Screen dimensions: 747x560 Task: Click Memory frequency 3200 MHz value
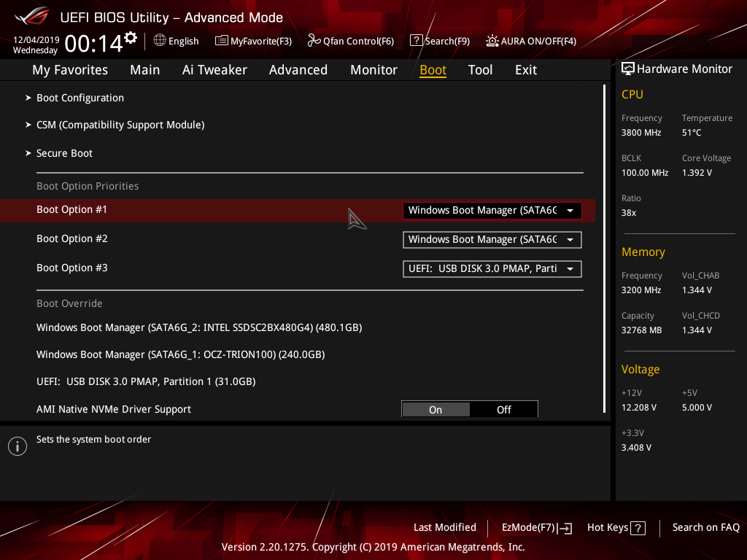click(640, 290)
